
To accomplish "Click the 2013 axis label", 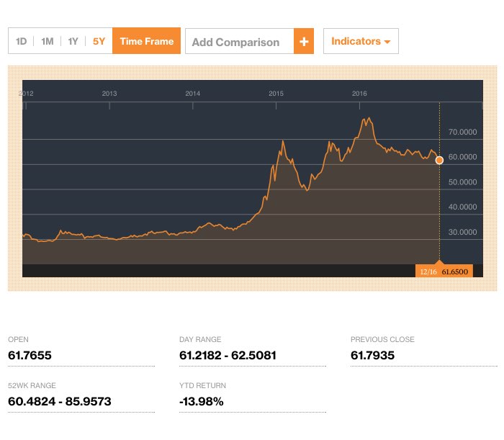I will pos(109,94).
